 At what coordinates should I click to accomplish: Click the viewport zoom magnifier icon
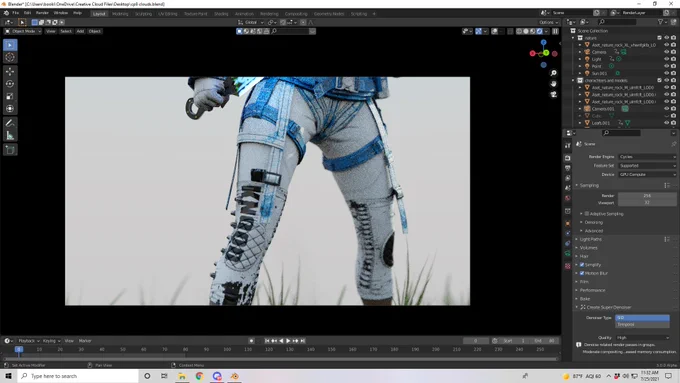pos(553,73)
